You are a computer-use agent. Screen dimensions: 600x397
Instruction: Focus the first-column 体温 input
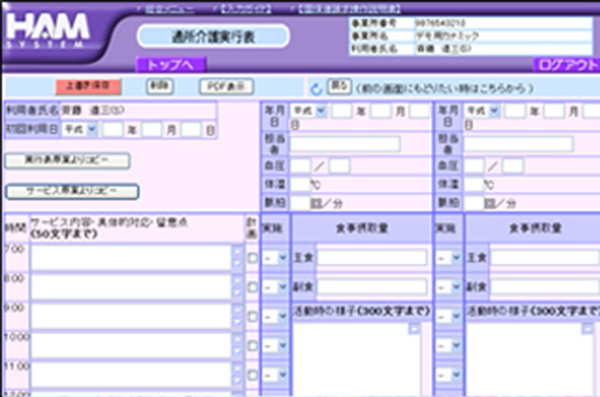[300, 185]
